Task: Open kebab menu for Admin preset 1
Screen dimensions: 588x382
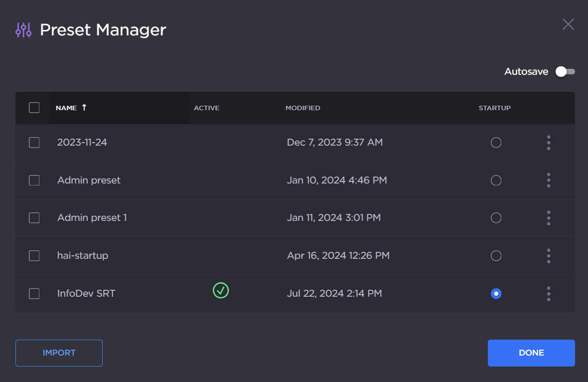Action: [x=548, y=218]
